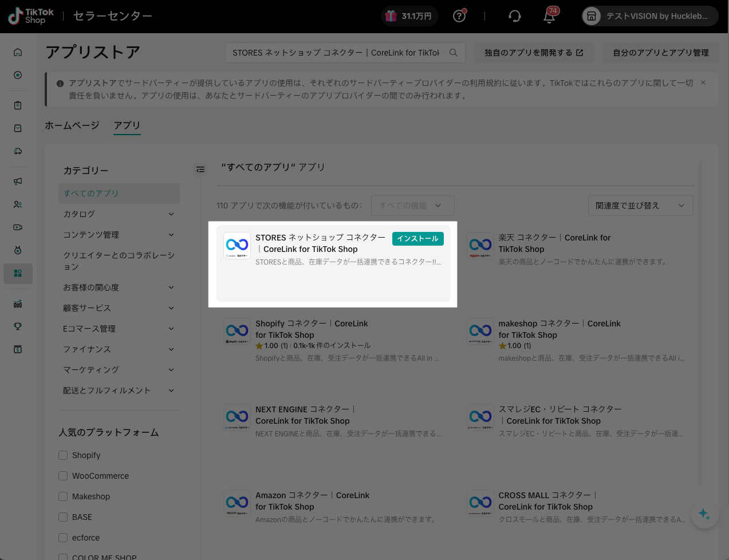Select the apps grid icon in sidebar
Image resolution: width=729 pixels, height=560 pixels.
click(x=18, y=274)
